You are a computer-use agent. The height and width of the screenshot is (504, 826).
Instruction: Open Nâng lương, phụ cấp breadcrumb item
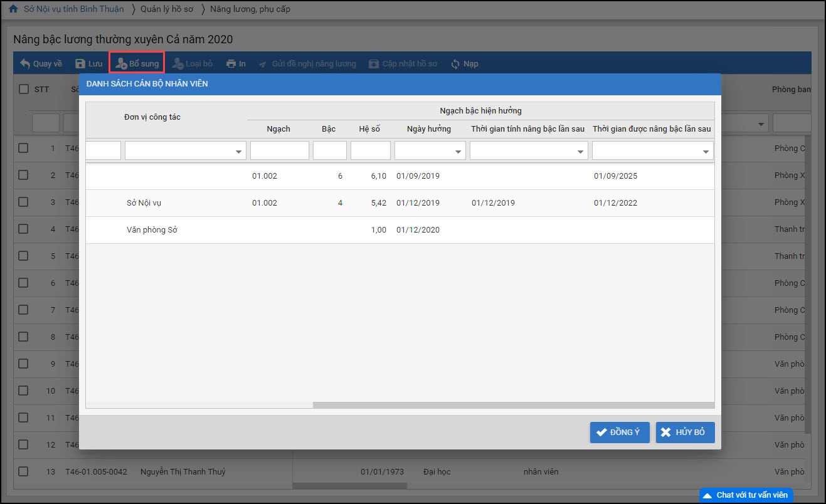point(250,9)
